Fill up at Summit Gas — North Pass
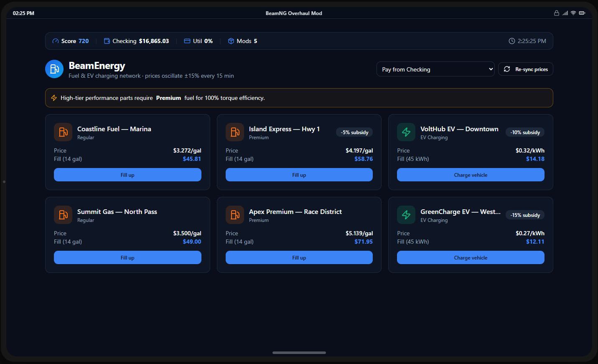This screenshot has width=598, height=364. click(127, 257)
